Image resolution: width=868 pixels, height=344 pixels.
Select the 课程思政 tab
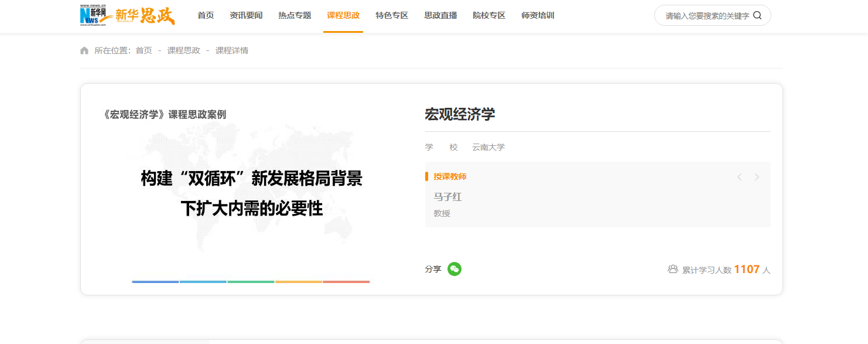[x=343, y=16]
